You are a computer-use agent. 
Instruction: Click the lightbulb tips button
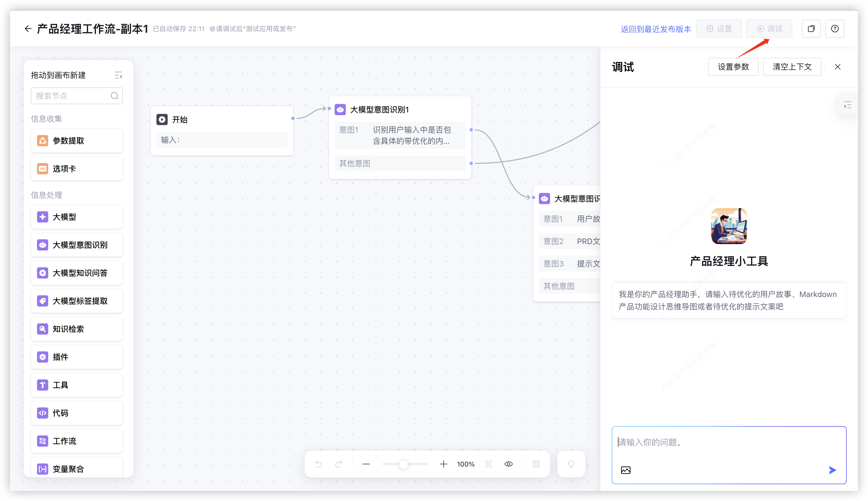pyautogui.click(x=571, y=464)
